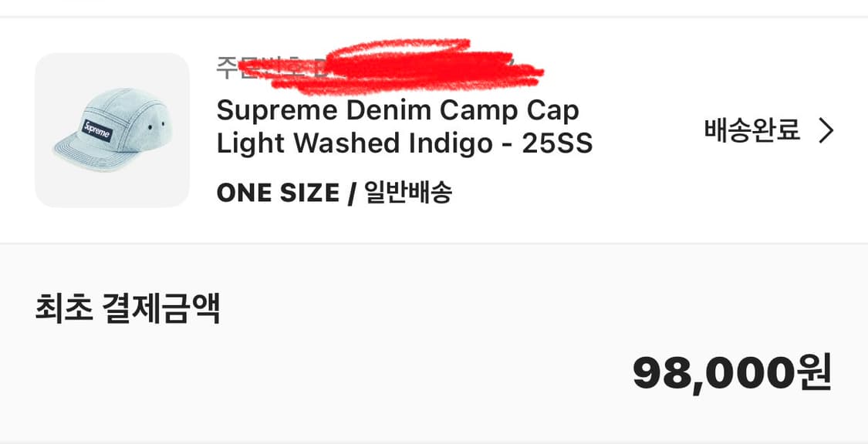The width and height of the screenshot is (868, 444).
Task: Select the 배송완료 delivery status label
Action: click(x=752, y=131)
